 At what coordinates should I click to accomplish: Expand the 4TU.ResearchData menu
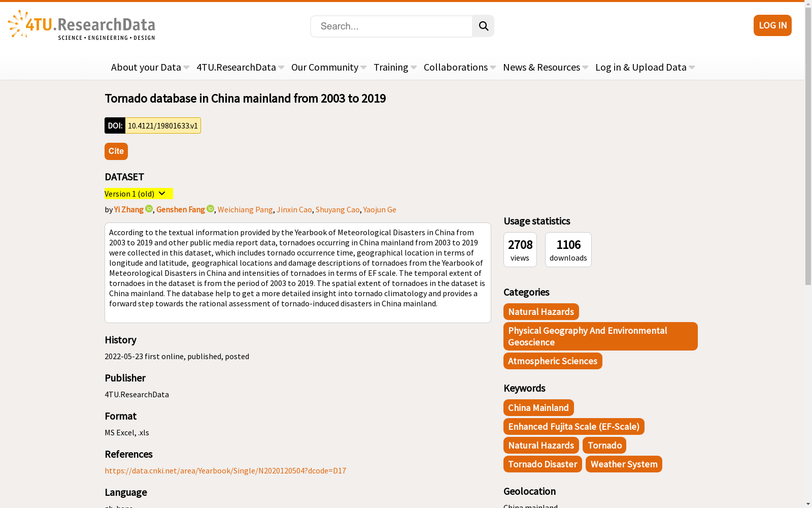pos(241,67)
